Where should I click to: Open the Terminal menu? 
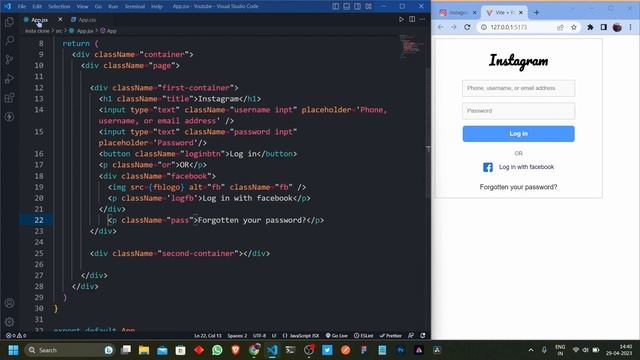pyautogui.click(x=135, y=7)
